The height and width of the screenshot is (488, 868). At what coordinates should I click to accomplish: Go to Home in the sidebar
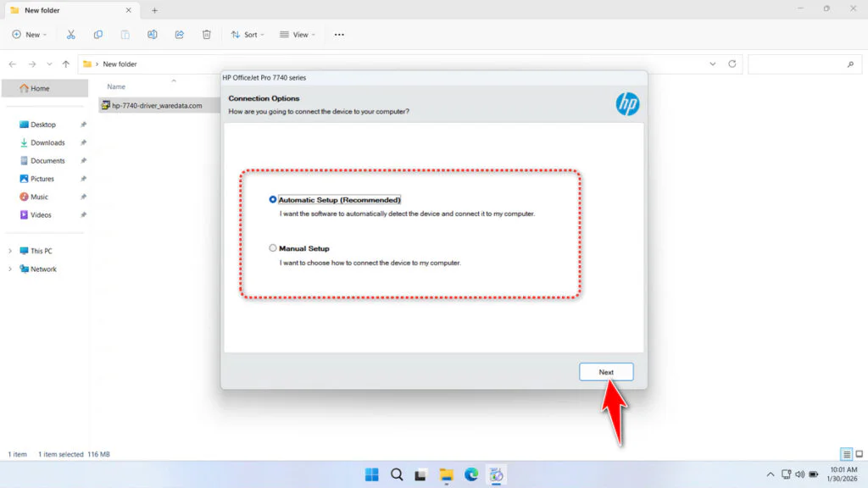click(x=37, y=87)
